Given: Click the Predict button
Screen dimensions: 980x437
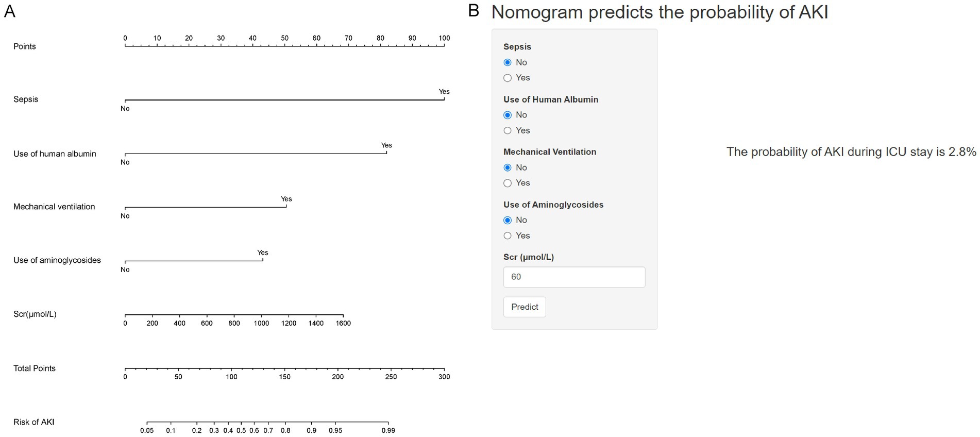Looking at the screenshot, I should (x=524, y=307).
